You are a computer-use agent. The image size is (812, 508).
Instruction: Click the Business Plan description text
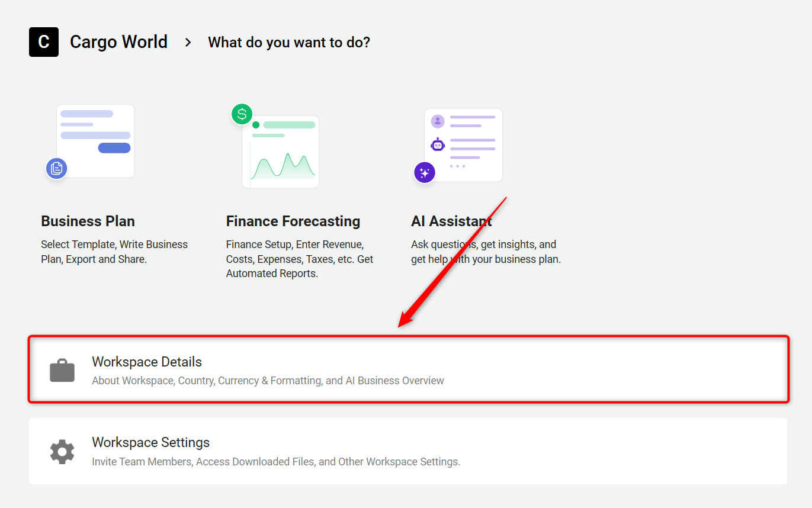point(114,252)
